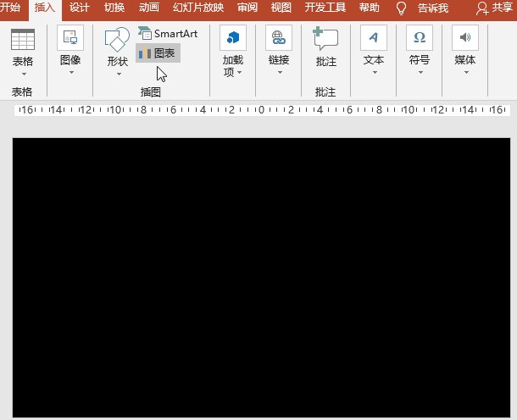Click the 表格 table grid icon
This screenshot has width=517, height=420.
click(23, 39)
